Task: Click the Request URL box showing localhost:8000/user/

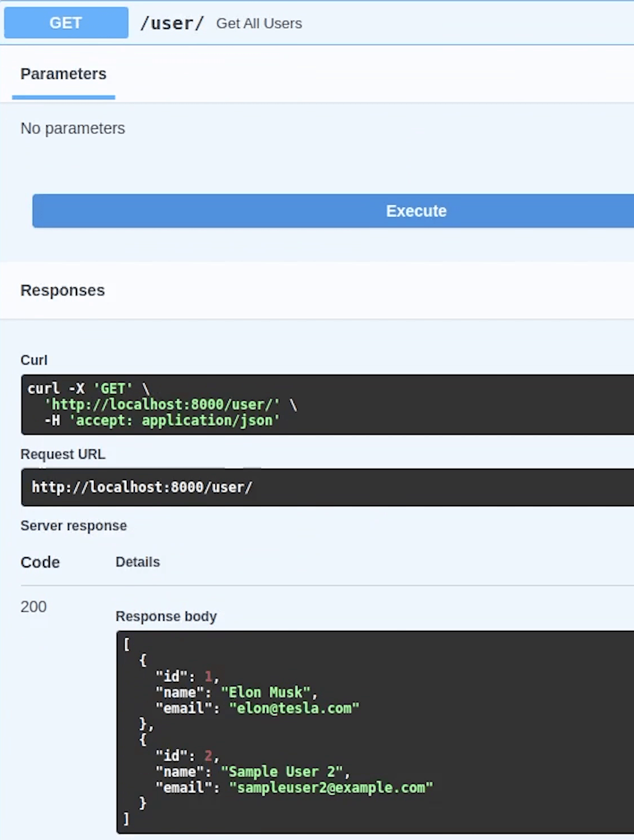Action: [x=142, y=487]
